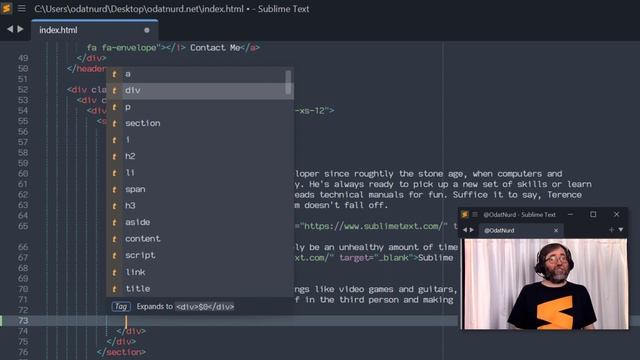The width and height of the screenshot is (640, 360).
Task: Select the 'h2' tag completion
Action: point(200,156)
